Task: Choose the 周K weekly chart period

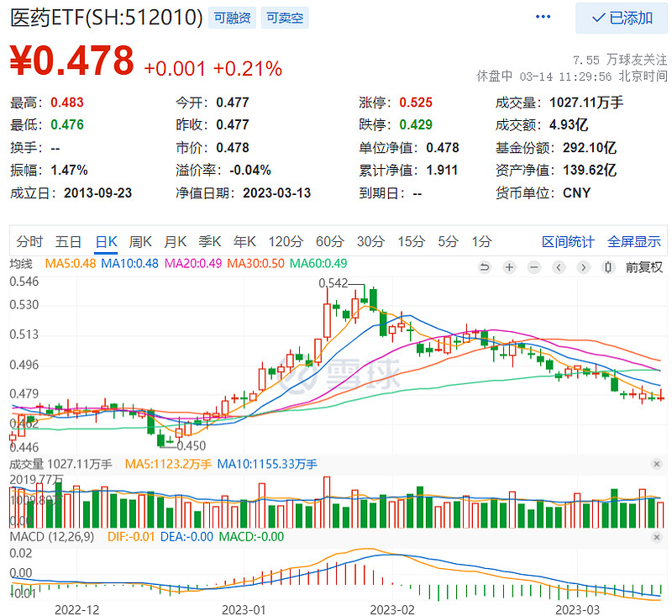Action: coord(140,240)
